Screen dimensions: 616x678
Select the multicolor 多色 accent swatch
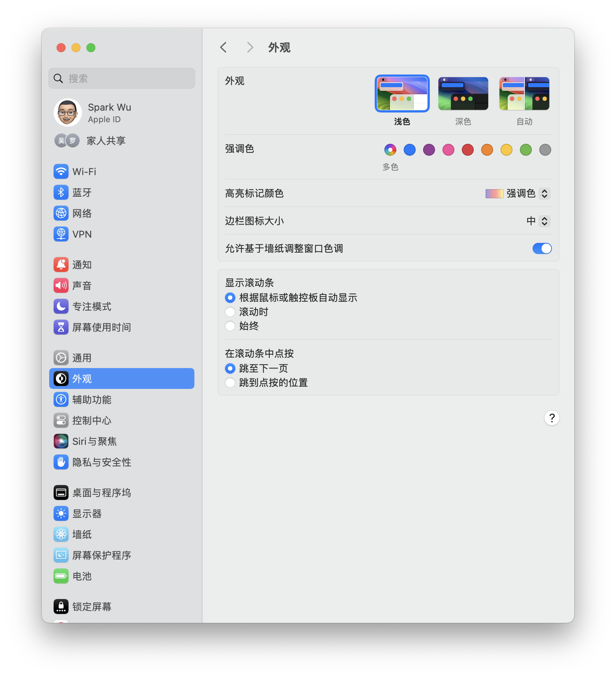point(390,150)
